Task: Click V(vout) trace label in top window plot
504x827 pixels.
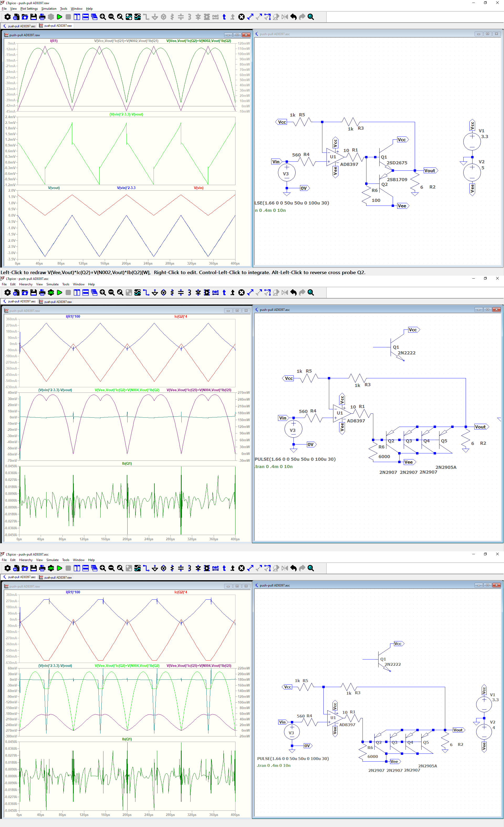Action: (x=54, y=188)
